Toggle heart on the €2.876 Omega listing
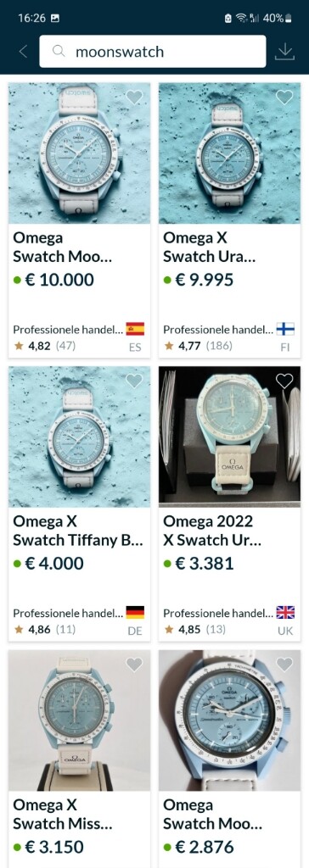The image size is (309, 868). point(284,665)
